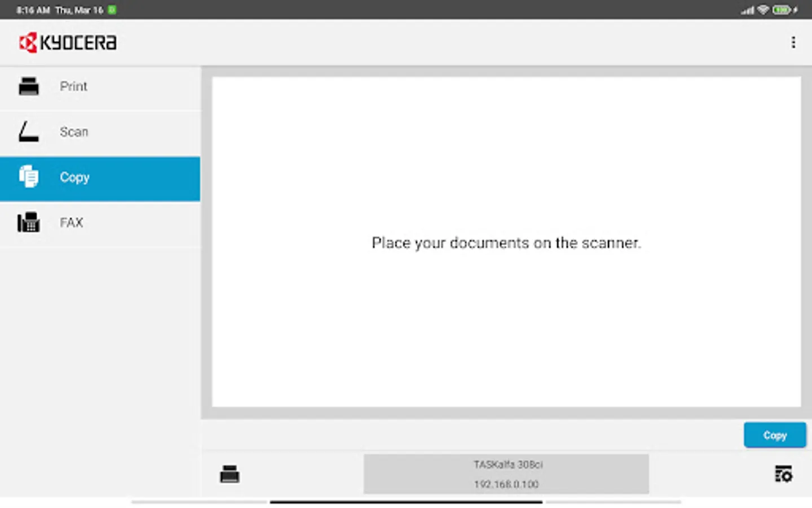Select the Scan icon in the sidebar
Screen dimensions: 812x508
coord(29,132)
